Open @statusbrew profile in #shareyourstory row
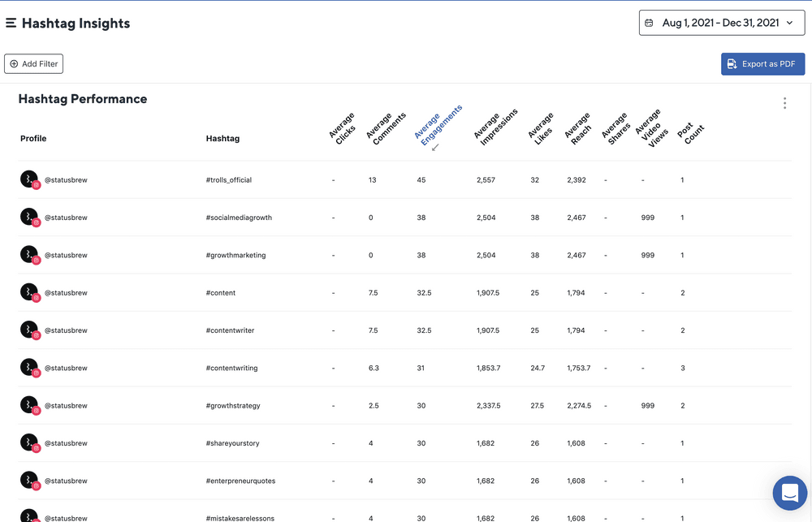This screenshot has width=812, height=522. click(x=65, y=443)
